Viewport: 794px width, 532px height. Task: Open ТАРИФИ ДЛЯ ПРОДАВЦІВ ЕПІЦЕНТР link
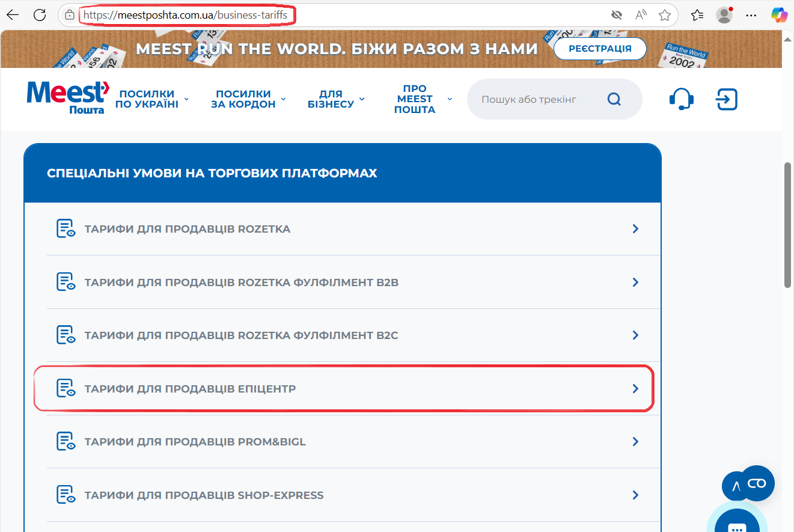click(190, 388)
